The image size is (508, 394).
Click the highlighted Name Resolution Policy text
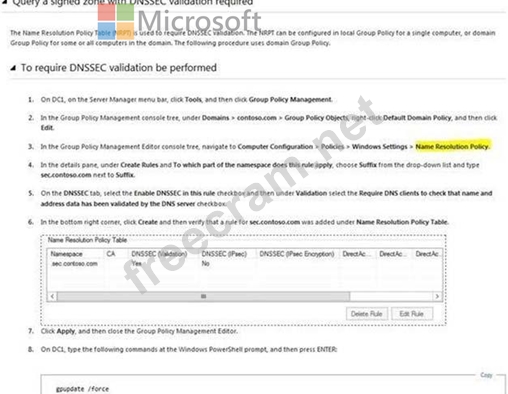pyautogui.click(x=452, y=146)
